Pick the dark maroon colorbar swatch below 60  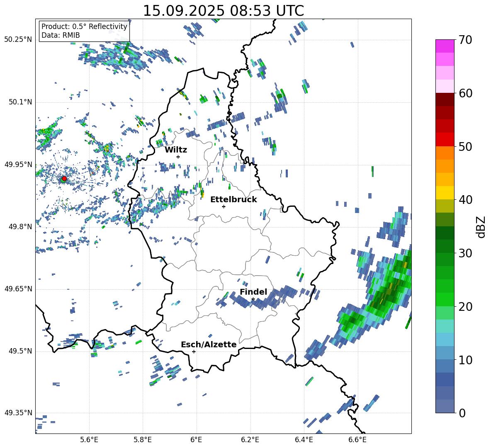click(445, 100)
